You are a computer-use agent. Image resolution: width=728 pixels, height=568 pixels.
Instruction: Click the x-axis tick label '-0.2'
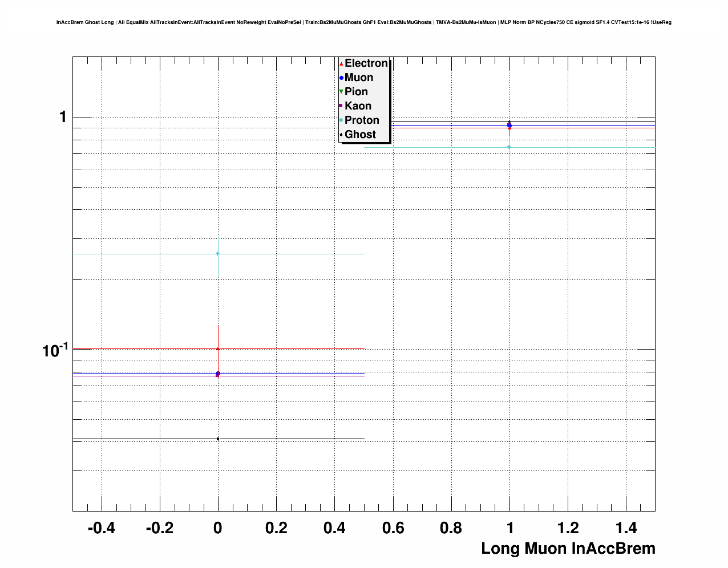coord(160,528)
